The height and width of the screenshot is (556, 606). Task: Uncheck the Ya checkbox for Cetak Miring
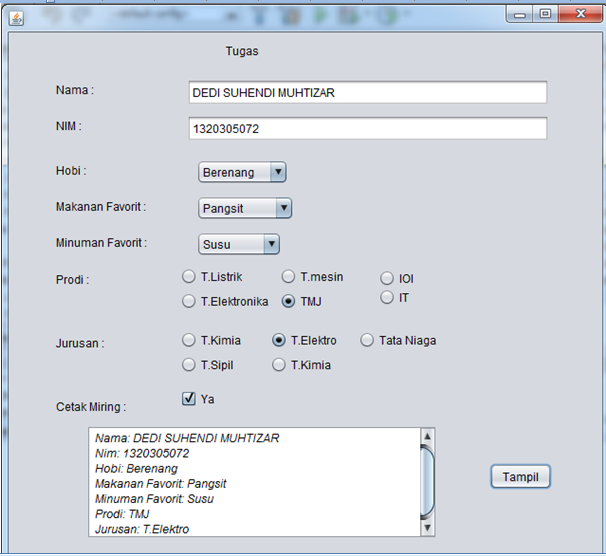(189, 399)
